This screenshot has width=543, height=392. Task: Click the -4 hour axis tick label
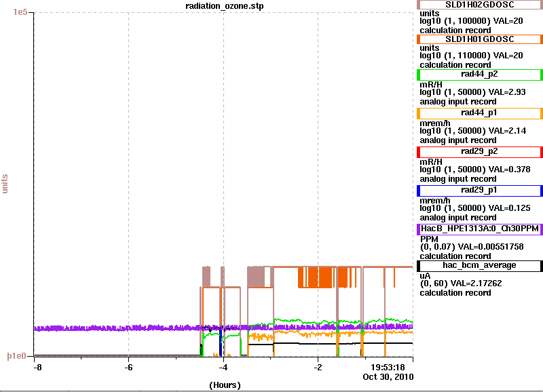click(x=223, y=368)
